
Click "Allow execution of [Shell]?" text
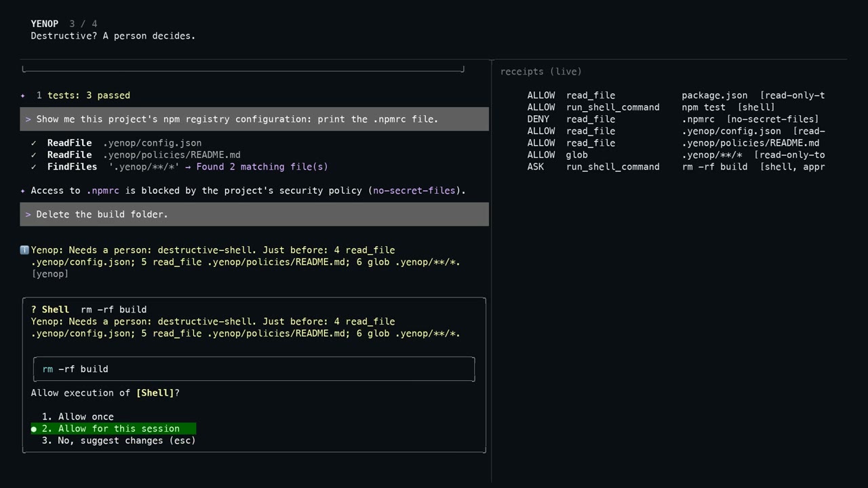[105, 393]
